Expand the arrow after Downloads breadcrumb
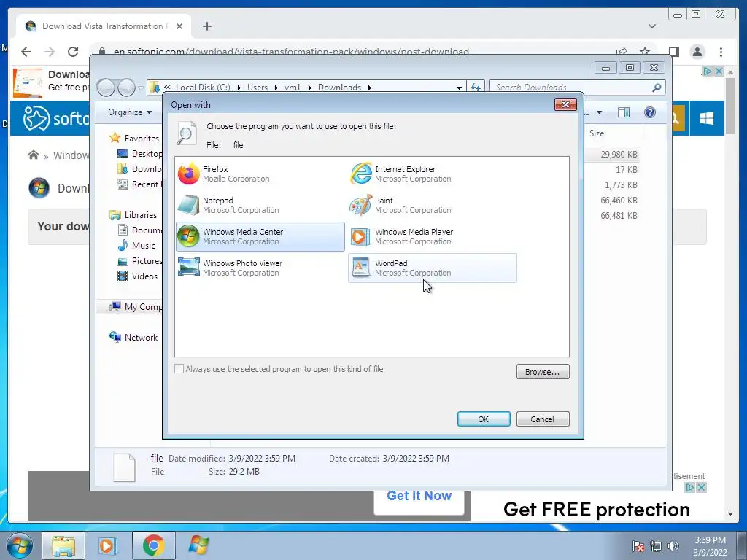 [x=369, y=87]
